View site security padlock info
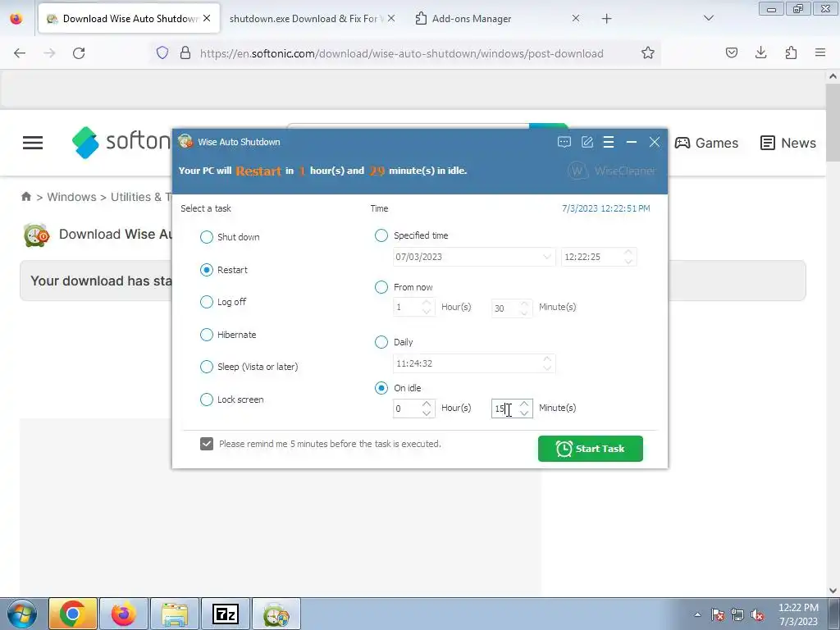The width and height of the screenshot is (840, 630). point(185,53)
